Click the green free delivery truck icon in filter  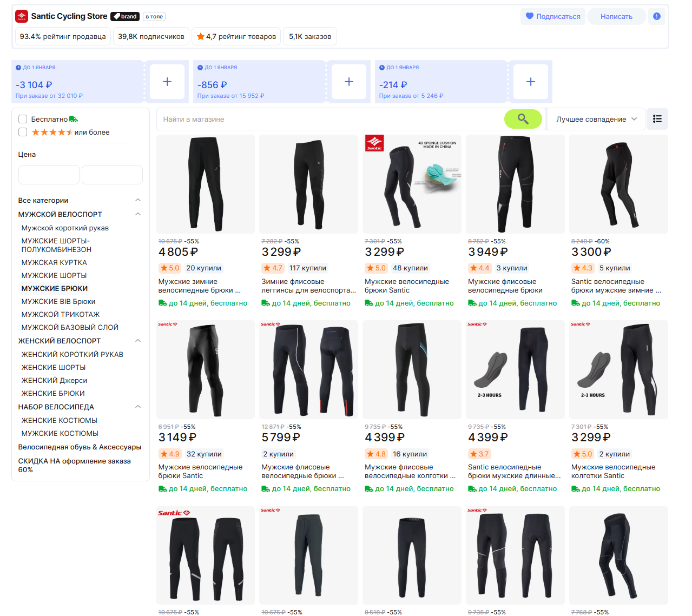(74, 119)
